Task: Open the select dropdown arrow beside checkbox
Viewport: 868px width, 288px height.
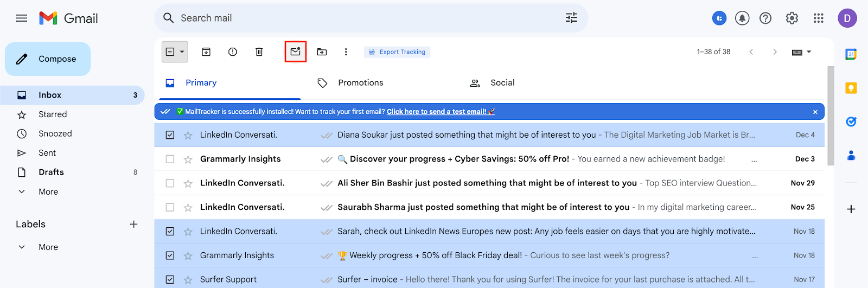Action: 182,52
